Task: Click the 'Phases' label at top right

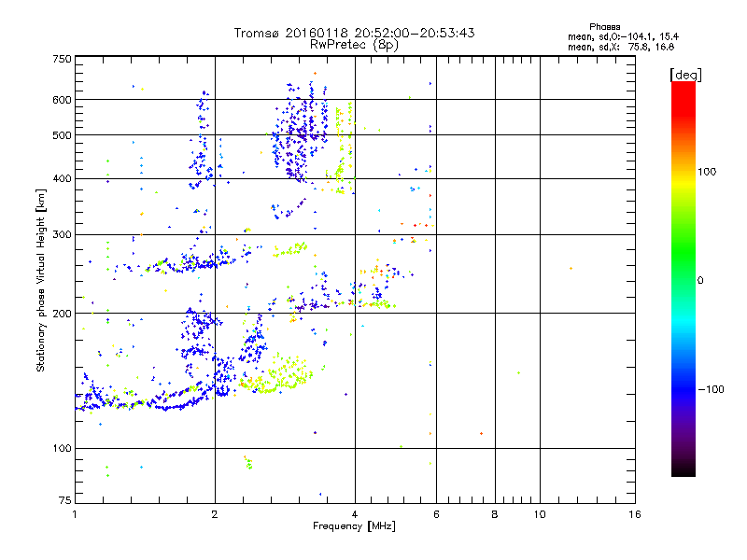Action: coord(604,27)
